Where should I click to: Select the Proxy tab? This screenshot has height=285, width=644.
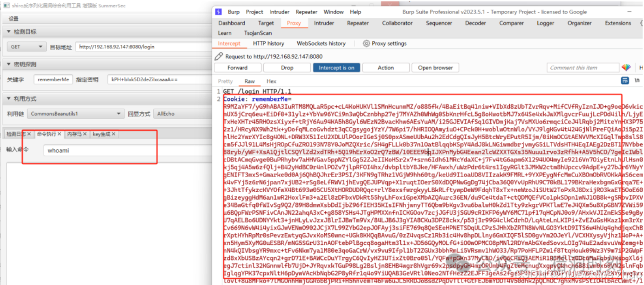[x=294, y=23]
